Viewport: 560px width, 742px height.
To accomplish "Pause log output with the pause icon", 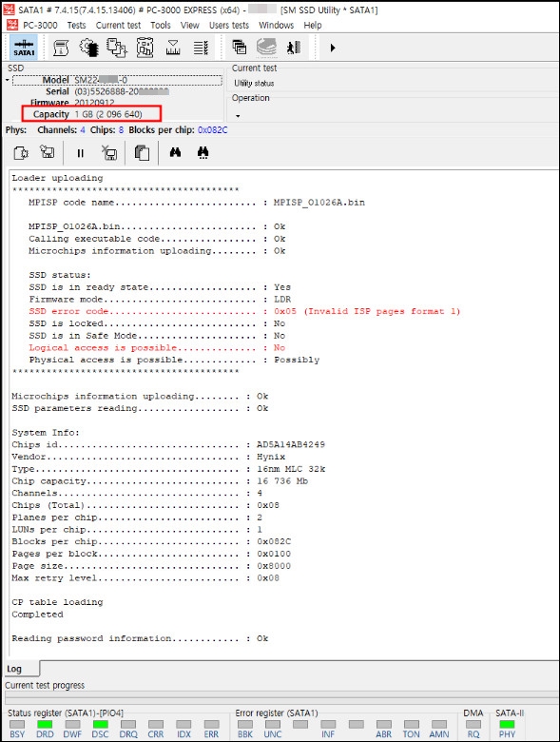I will pos(81,153).
